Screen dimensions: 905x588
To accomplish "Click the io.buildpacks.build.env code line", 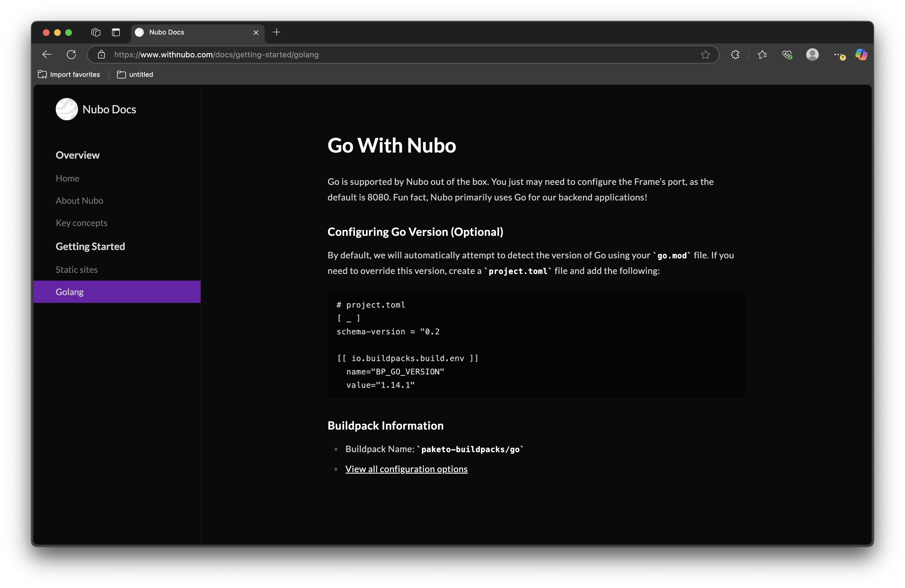I will coord(408,358).
